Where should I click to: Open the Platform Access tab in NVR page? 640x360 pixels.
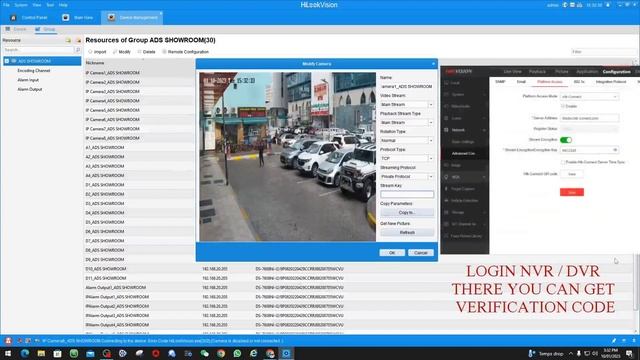coord(549,82)
